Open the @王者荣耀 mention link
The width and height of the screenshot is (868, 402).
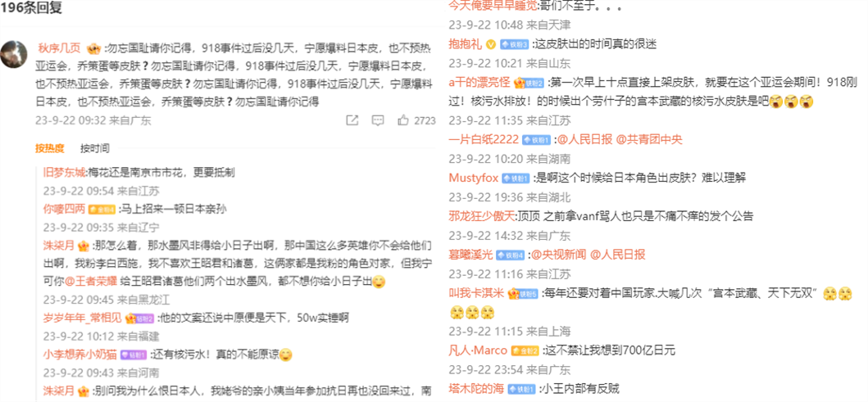pos(91,281)
